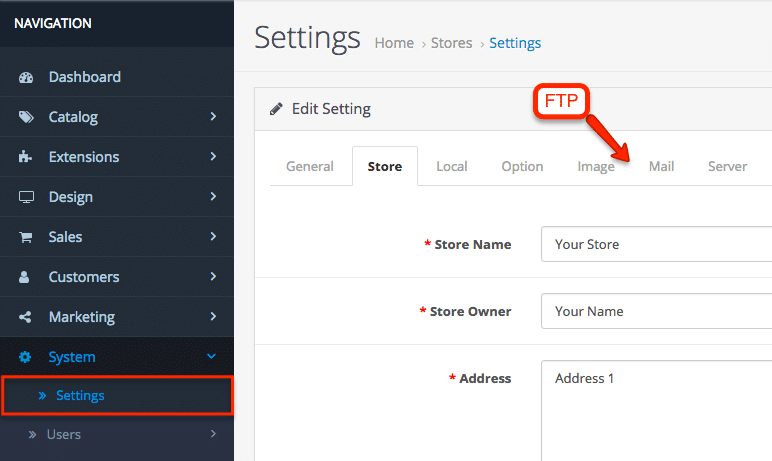
Task: Click the Dashboard gauge icon
Action: (x=26, y=77)
